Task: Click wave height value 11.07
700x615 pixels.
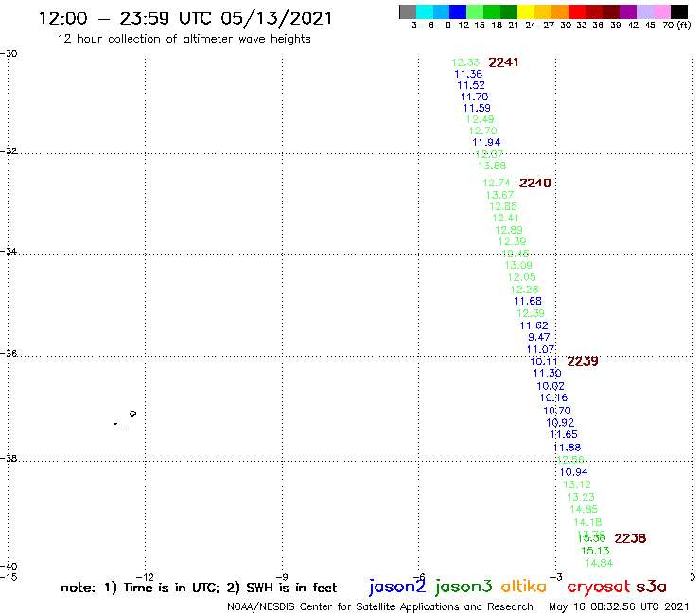Action: click(x=541, y=350)
